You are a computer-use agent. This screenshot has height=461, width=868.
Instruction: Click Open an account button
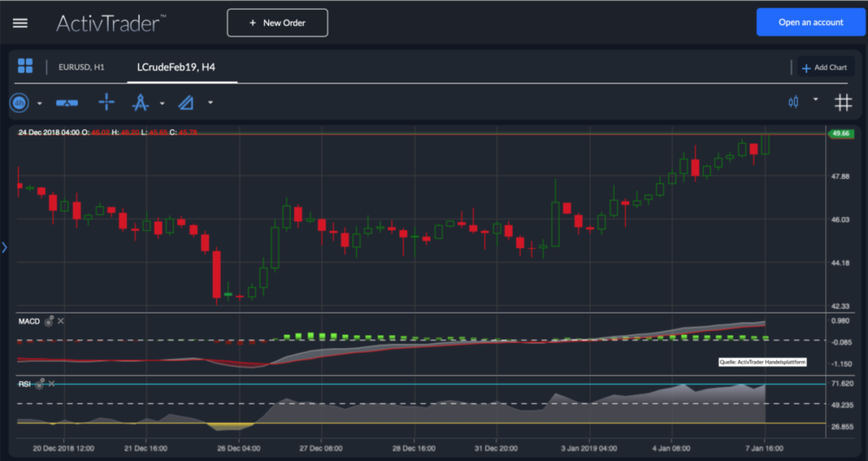[811, 22]
